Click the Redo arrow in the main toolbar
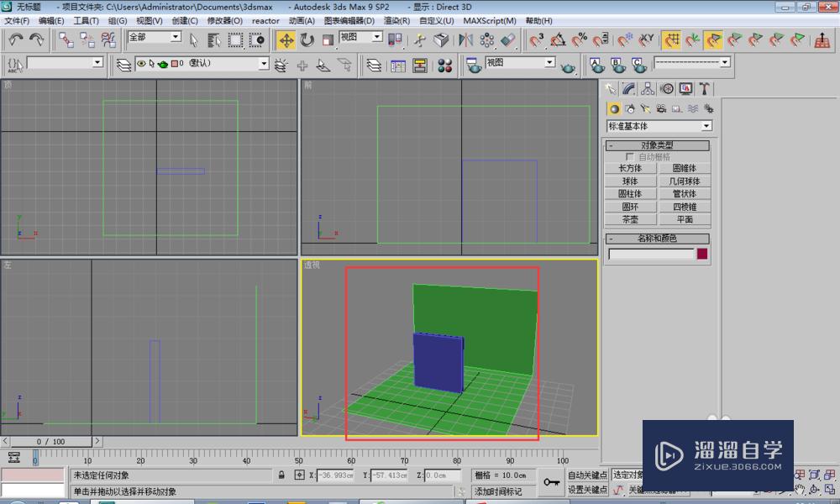 tap(36, 39)
